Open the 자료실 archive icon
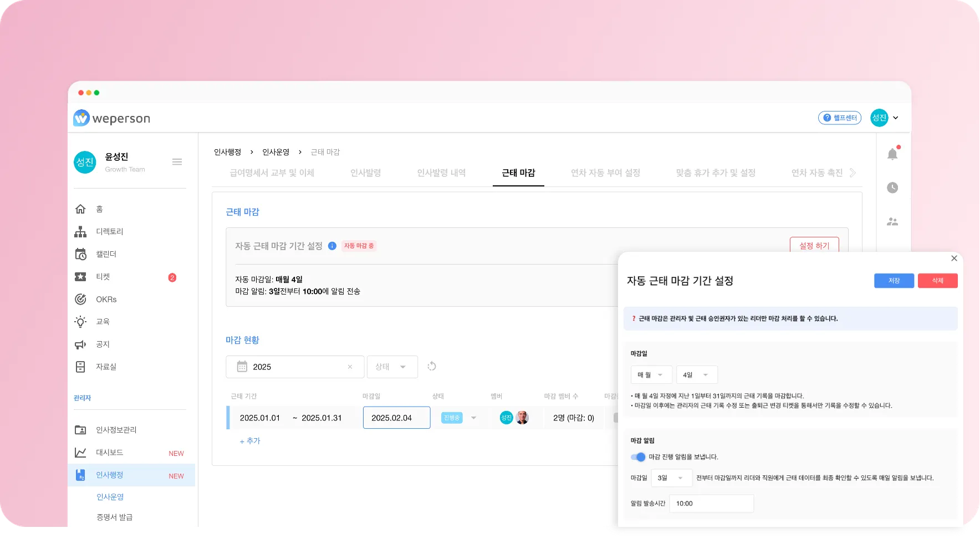This screenshot has height=538, width=980. coord(80,367)
